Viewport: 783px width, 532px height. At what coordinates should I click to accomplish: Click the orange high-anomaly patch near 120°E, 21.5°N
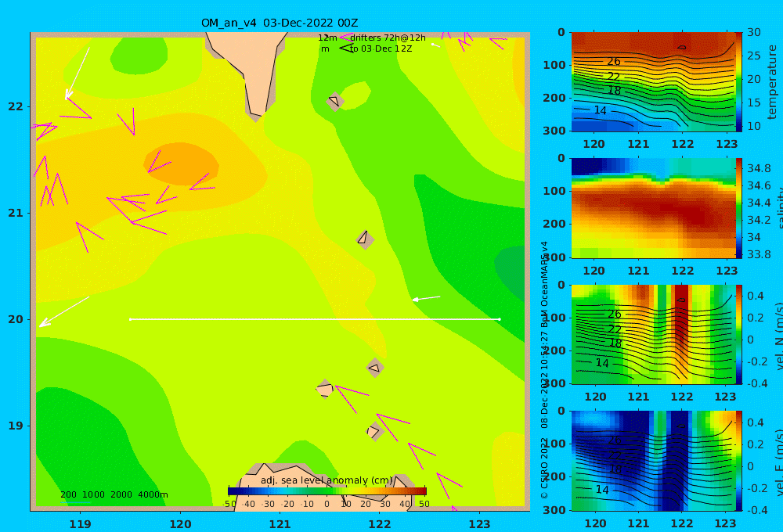tap(182, 164)
